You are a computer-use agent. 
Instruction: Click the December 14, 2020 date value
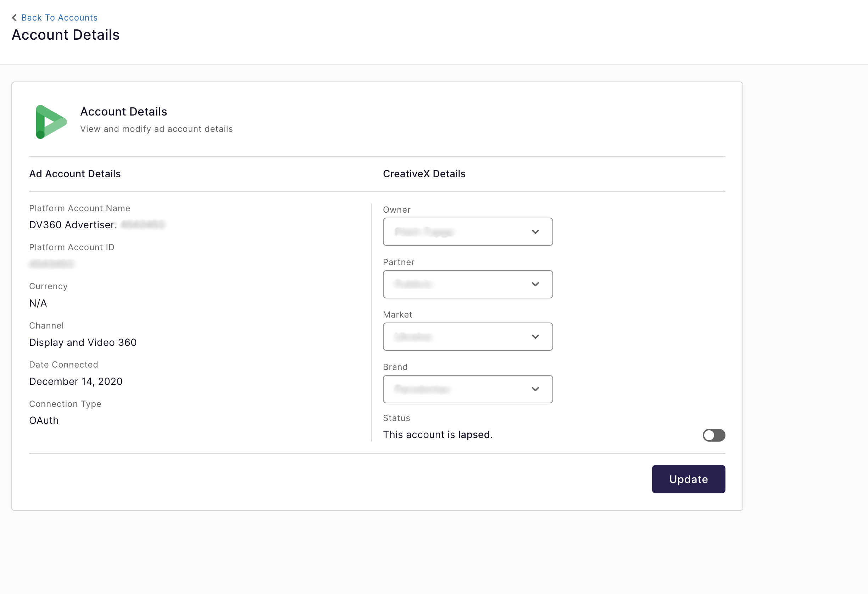tap(76, 382)
